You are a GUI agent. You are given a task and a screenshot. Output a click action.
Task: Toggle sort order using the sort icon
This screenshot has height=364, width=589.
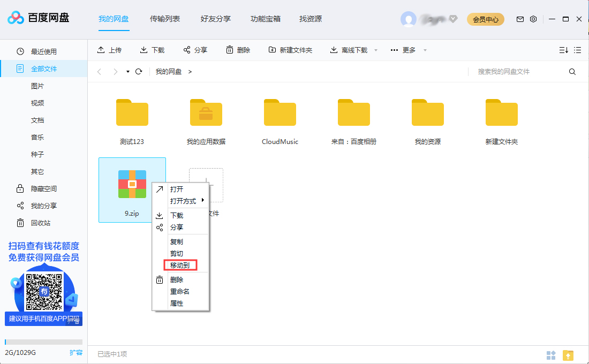point(563,50)
